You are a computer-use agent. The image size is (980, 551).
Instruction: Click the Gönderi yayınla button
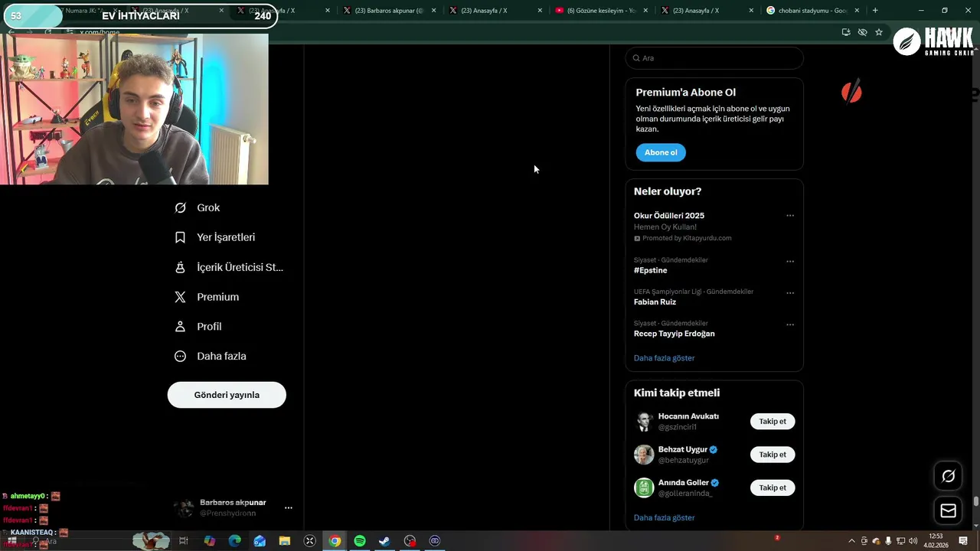227,395
